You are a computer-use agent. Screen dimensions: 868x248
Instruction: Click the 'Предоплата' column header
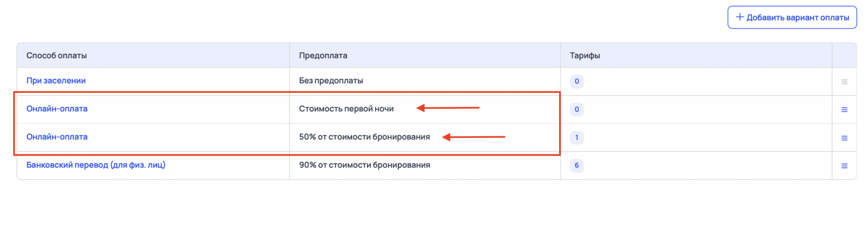pos(323,56)
